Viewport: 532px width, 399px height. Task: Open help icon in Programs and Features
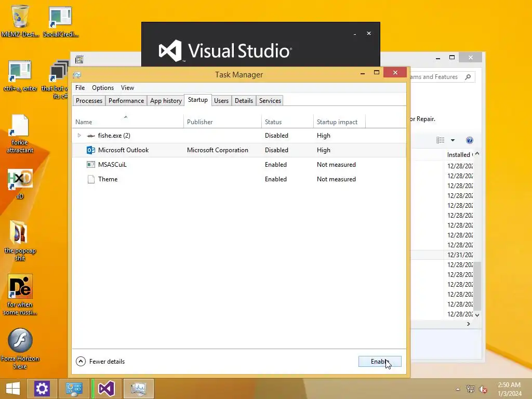click(x=470, y=140)
